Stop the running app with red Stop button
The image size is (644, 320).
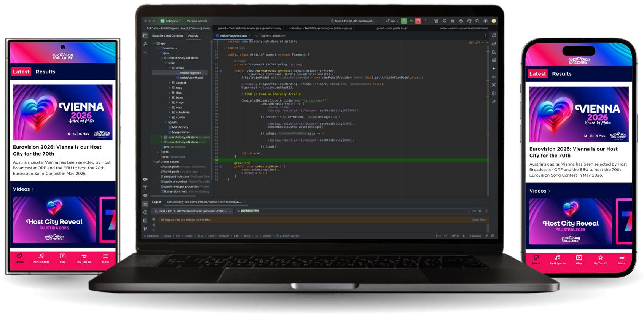(418, 21)
